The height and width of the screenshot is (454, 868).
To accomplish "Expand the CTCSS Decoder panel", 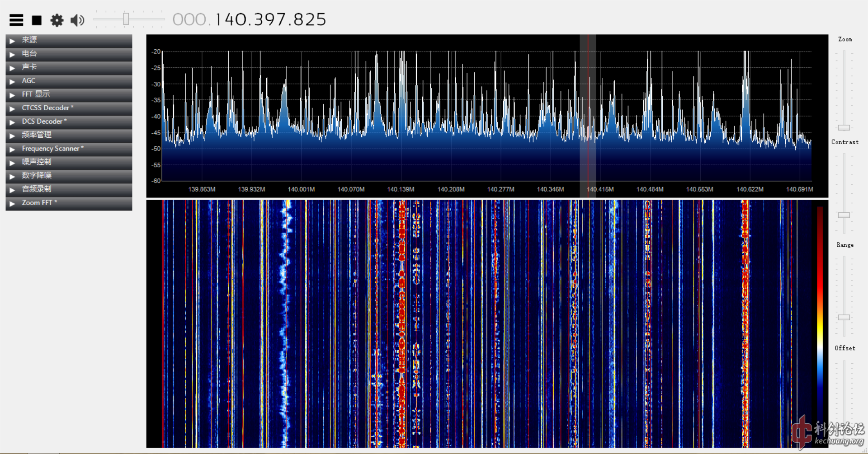I will coord(69,108).
